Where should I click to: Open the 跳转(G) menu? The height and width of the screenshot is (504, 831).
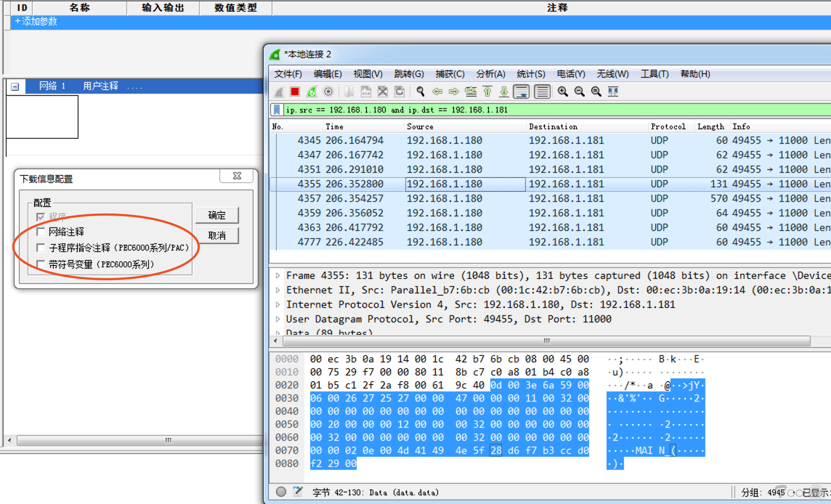409,74
